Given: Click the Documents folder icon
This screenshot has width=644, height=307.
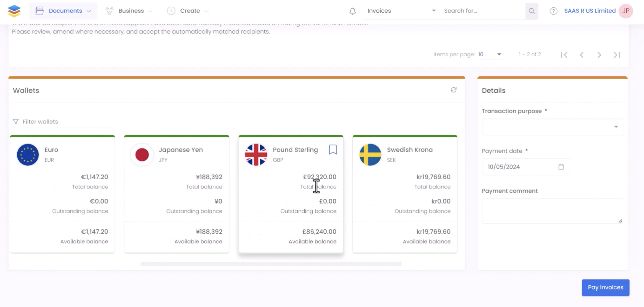Looking at the screenshot, I should [39, 11].
